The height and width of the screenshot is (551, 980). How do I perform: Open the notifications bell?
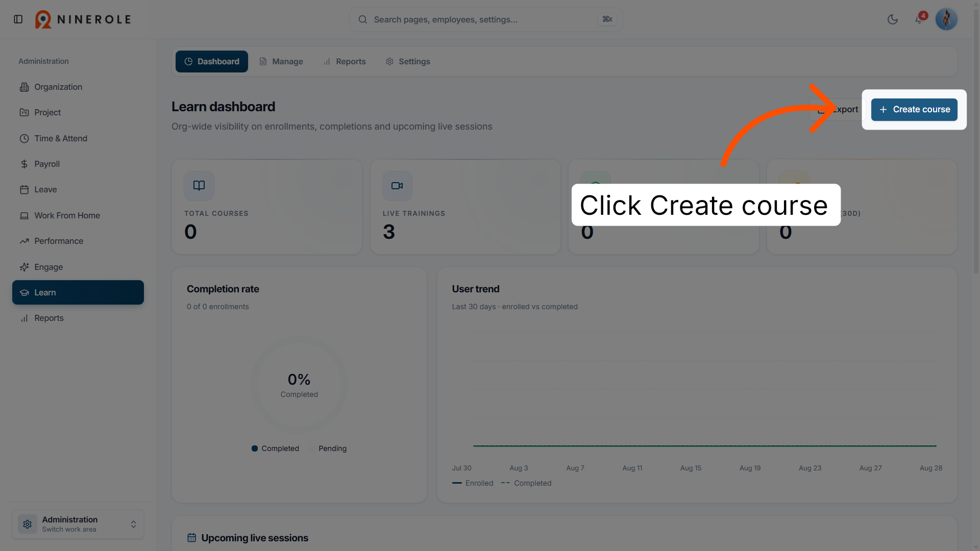(919, 19)
